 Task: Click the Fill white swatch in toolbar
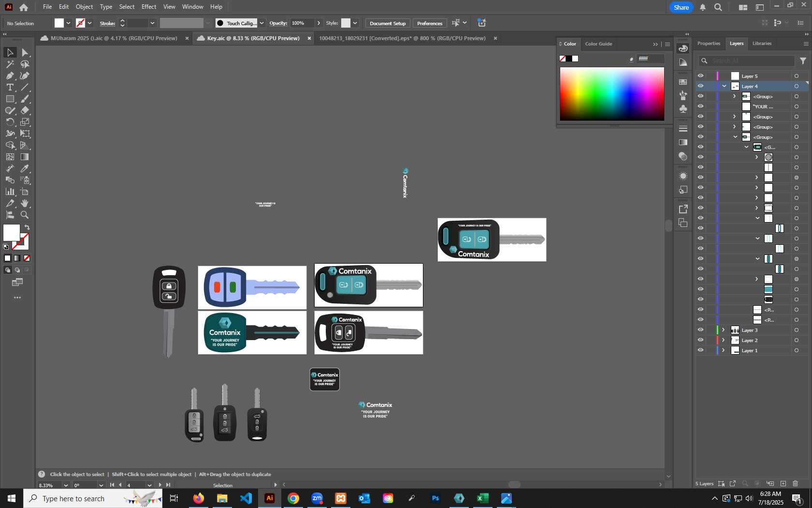(x=11, y=233)
